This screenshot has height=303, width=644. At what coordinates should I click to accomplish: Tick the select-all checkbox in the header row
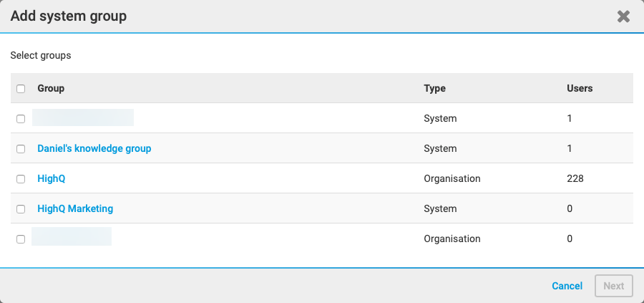[x=21, y=89]
